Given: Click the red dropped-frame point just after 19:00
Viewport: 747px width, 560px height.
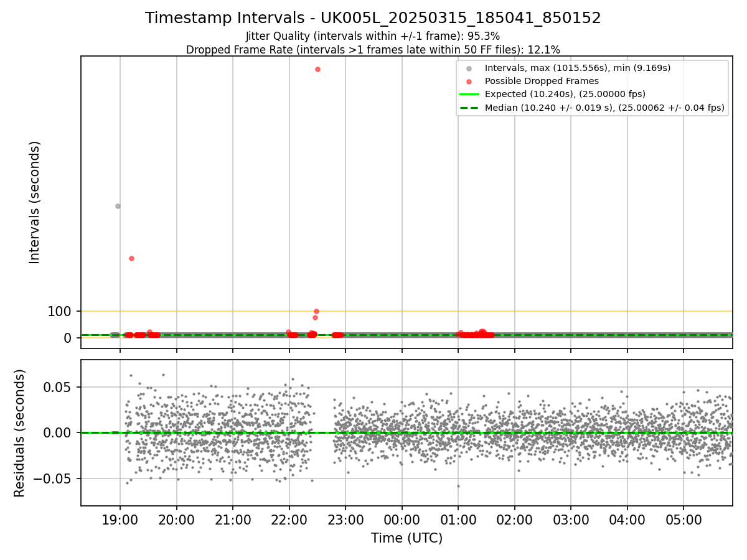Looking at the screenshot, I should 131,258.
